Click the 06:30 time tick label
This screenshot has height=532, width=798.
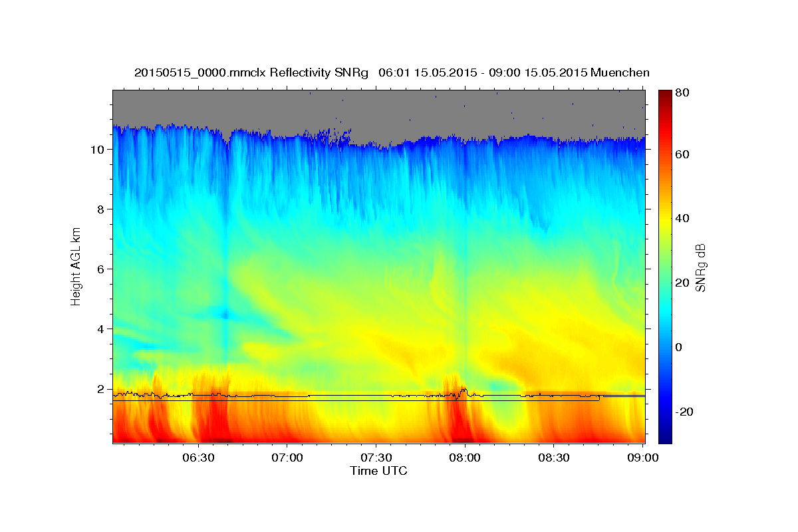198,458
